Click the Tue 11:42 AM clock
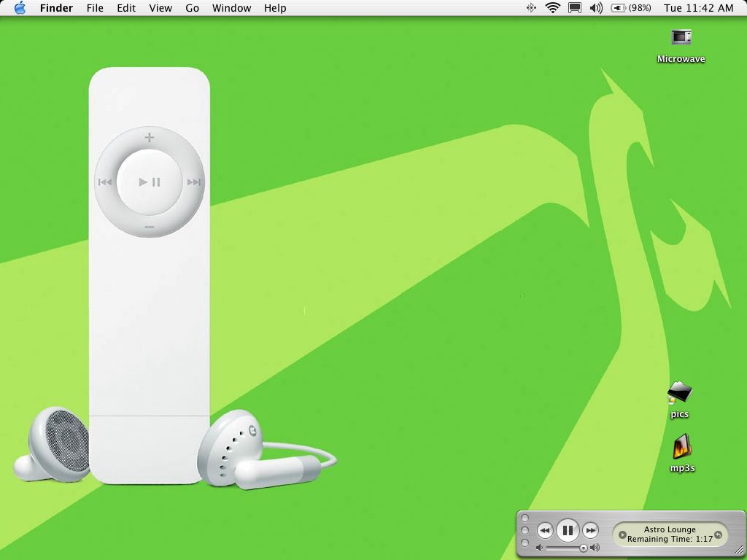 698,8
